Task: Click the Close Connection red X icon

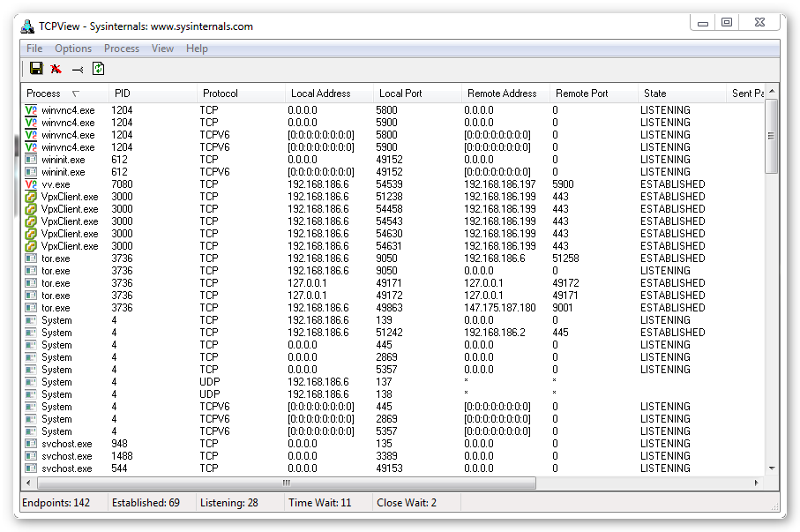Action: [56, 69]
